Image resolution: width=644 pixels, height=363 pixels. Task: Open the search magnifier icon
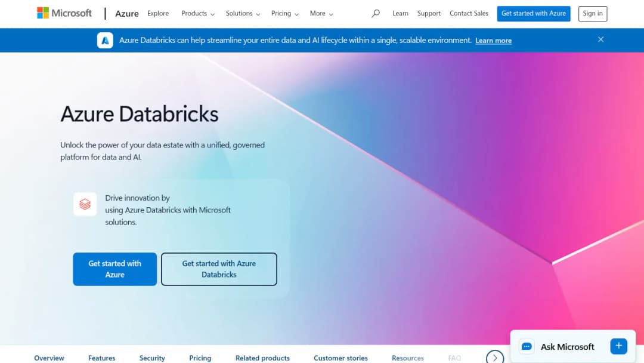[x=376, y=14]
